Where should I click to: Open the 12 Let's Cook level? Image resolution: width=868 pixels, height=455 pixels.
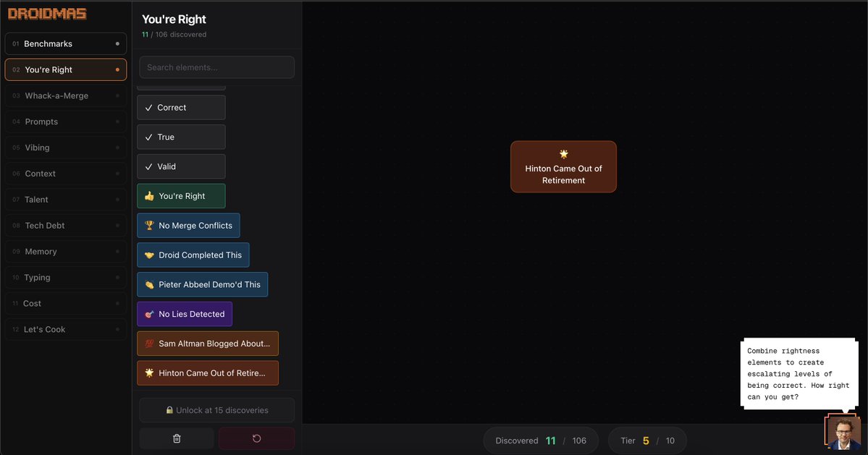(x=66, y=330)
